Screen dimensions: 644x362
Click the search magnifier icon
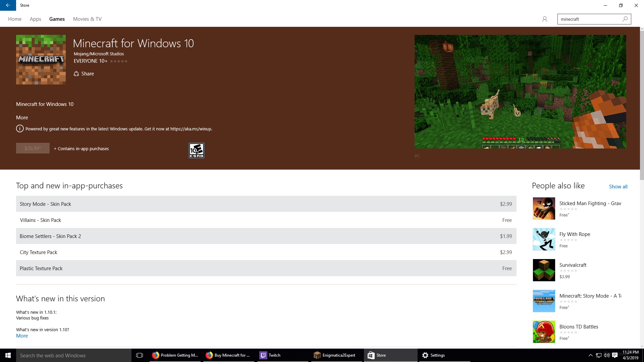coord(625,19)
